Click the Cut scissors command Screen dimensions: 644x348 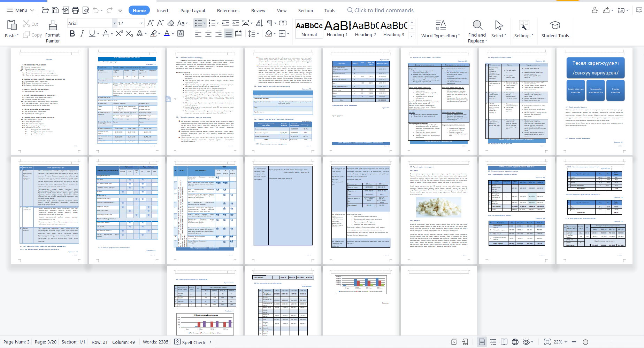tap(31, 24)
